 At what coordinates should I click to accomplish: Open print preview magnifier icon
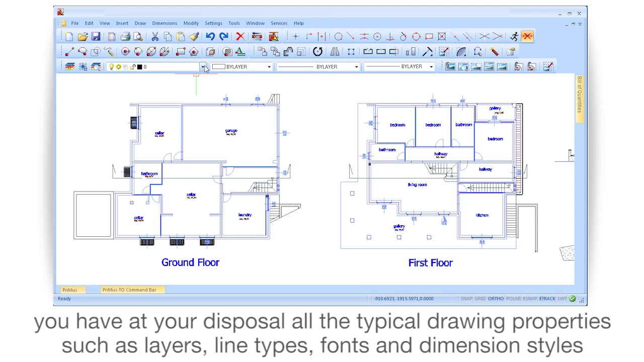[x=138, y=37]
